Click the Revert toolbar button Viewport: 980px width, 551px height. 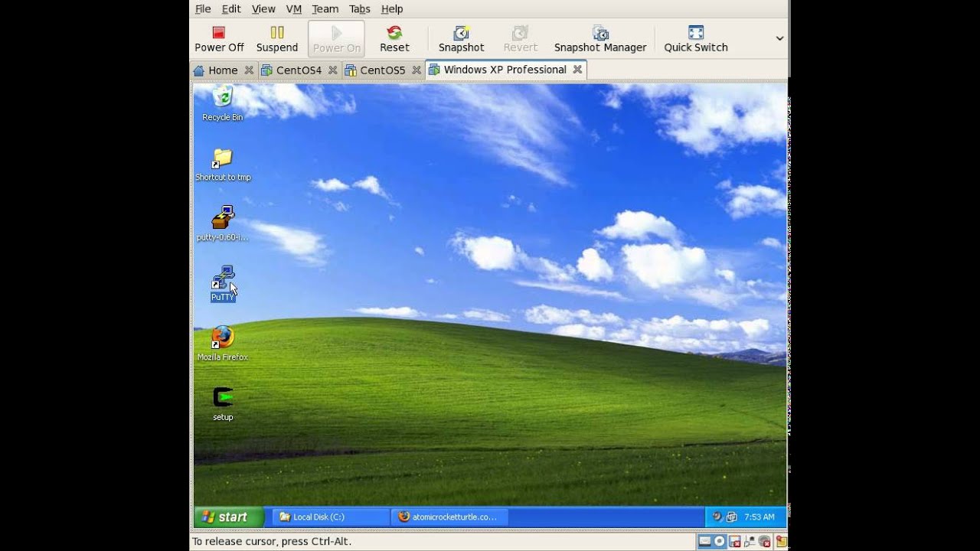(521, 39)
